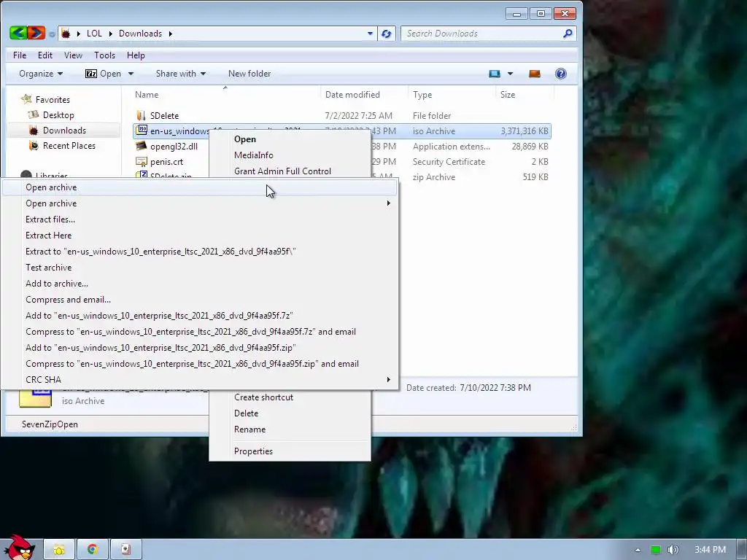Open the dropdown arrow beside Open button

[x=131, y=74]
